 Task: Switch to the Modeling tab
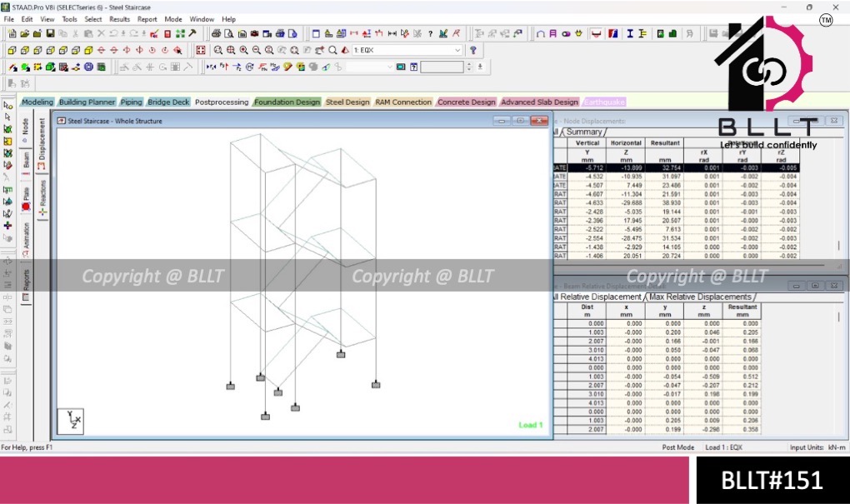pyautogui.click(x=37, y=102)
